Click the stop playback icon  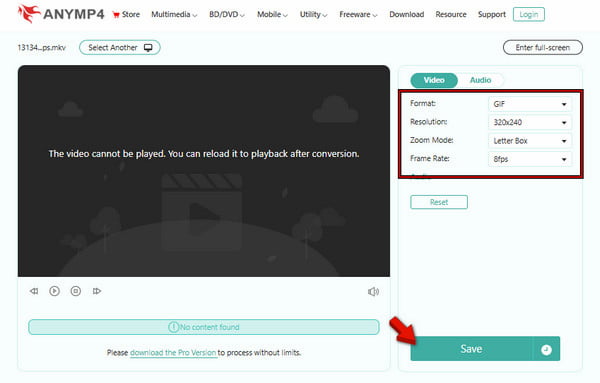tap(76, 291)
